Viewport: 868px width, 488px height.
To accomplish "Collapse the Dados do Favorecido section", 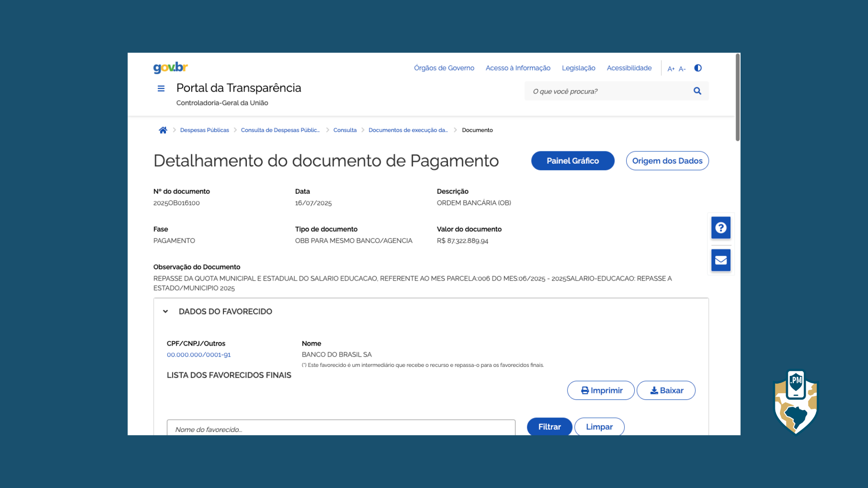I will (x=165, y=311).
